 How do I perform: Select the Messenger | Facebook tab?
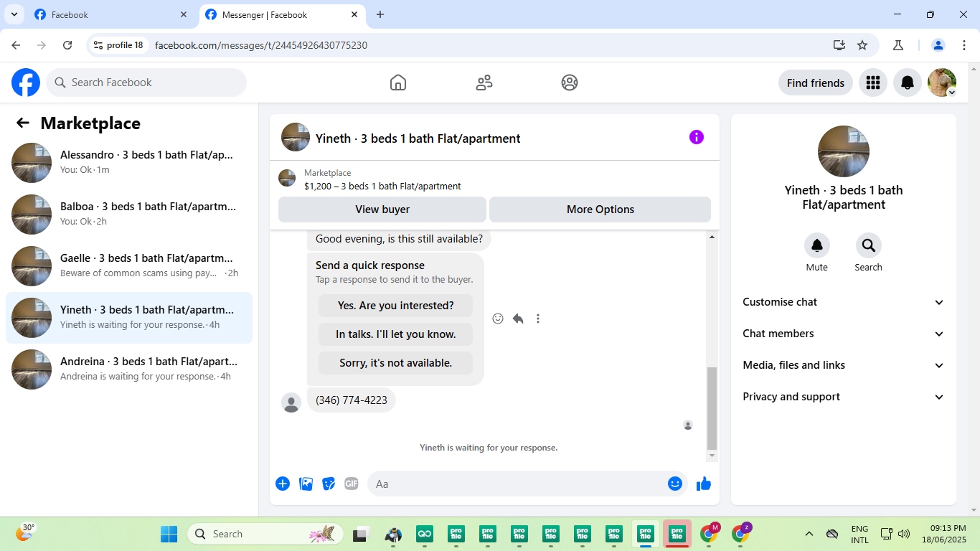tap(282, 14)
